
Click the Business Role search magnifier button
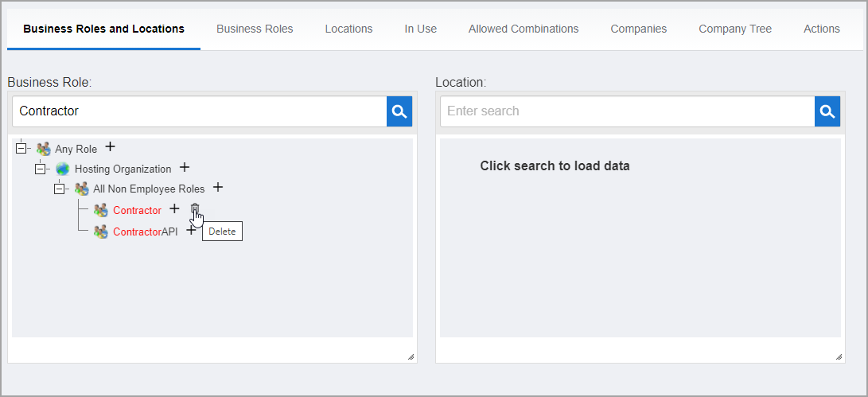tap(399, 111)
